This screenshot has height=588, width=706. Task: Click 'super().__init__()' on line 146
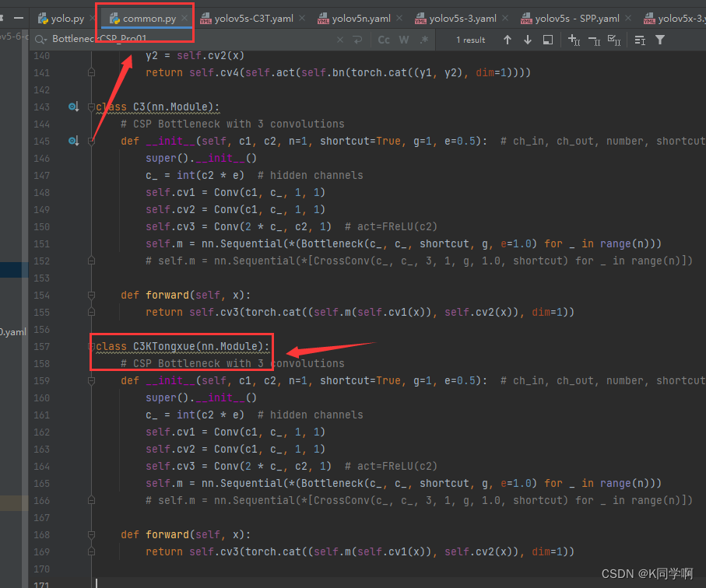pyautogui.click(x=202, y=159)
